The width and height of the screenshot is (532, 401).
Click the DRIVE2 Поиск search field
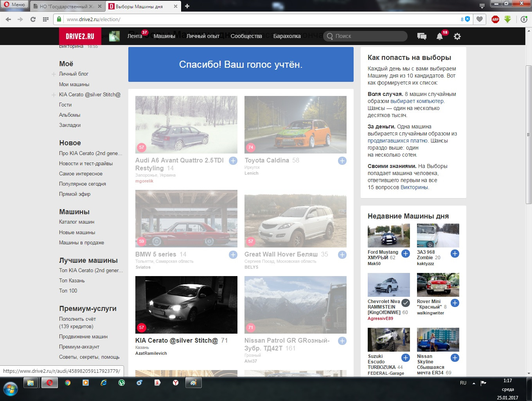pyautogui.click(x=365, y=36)
